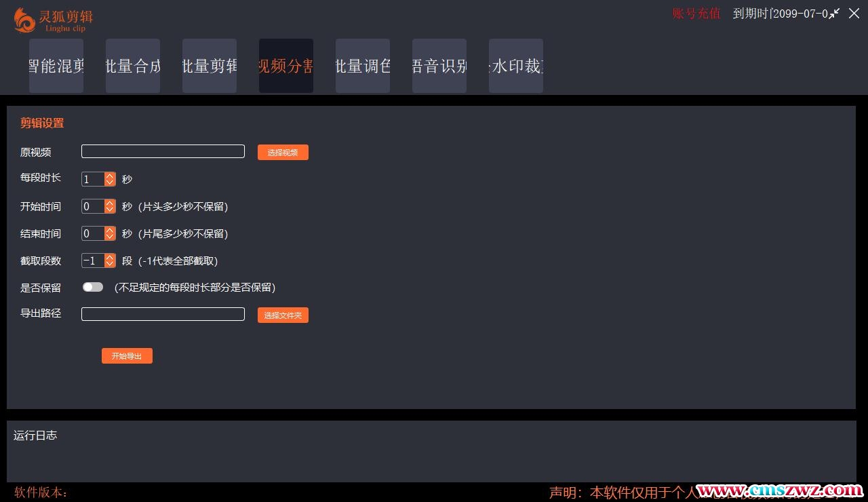Open the 账号充值 link
The image size is (868, 502).
[x=696, y=14]
